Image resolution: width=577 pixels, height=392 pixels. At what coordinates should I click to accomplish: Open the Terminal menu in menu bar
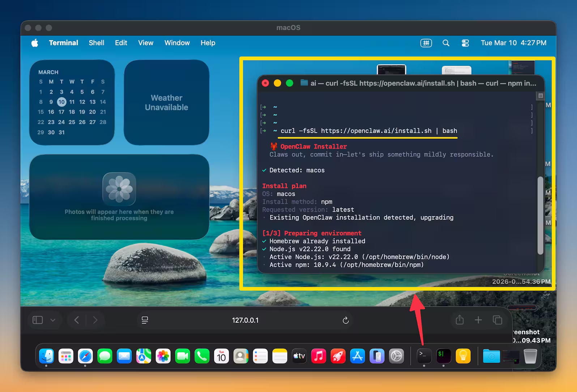(x=64, y=43)
